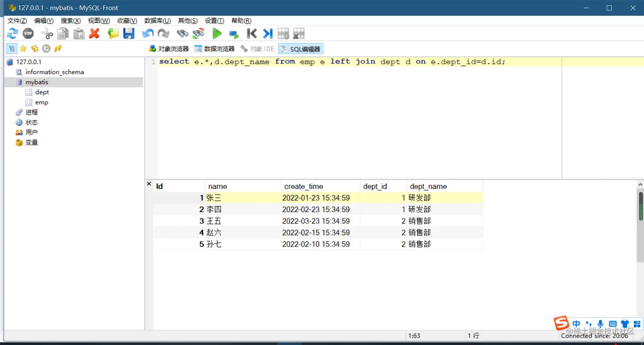Open the 文件(Z) menu
This screenshot has width=644, height=345.
17,21
